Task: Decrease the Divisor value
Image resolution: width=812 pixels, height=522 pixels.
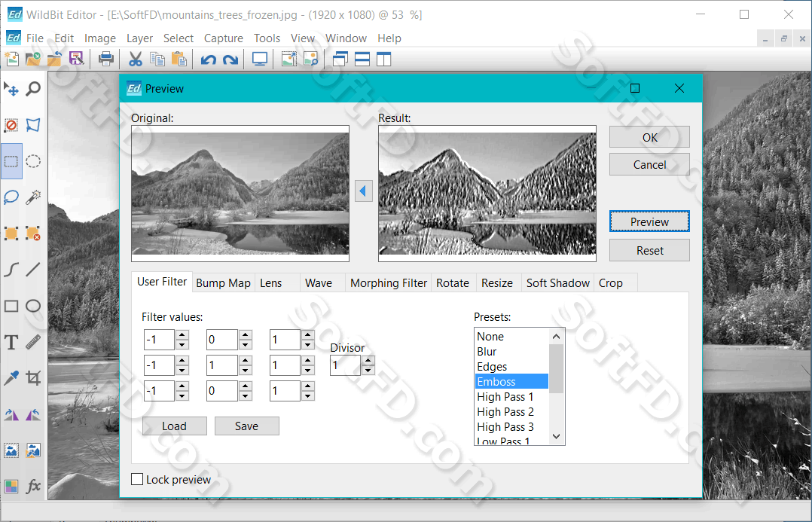Action: click(368, 371)
